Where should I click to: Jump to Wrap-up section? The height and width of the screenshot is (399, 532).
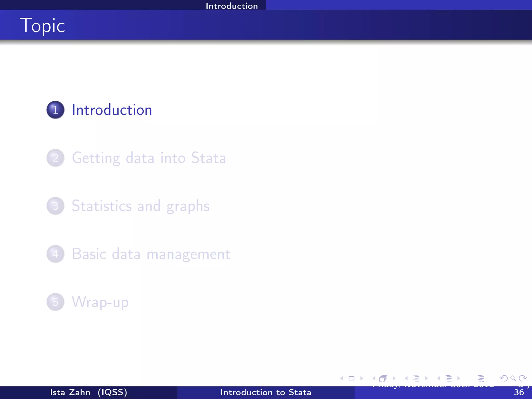click(x=100, y=302)
